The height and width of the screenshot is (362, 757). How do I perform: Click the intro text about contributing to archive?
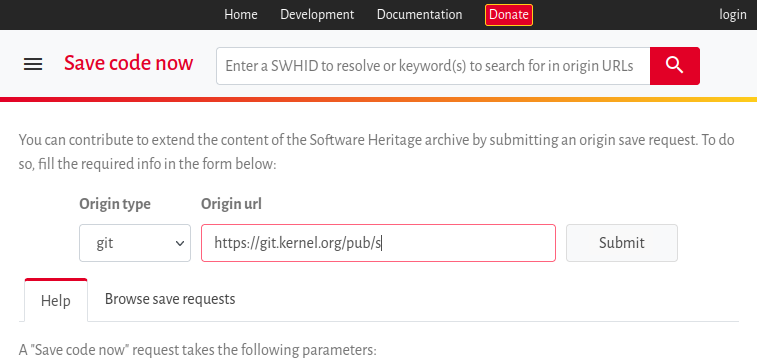point(377,152)
